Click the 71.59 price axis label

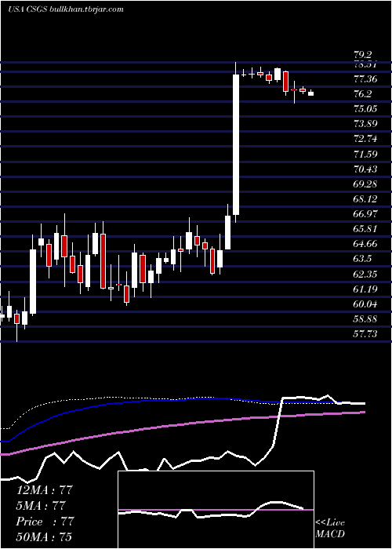point(365,155)
